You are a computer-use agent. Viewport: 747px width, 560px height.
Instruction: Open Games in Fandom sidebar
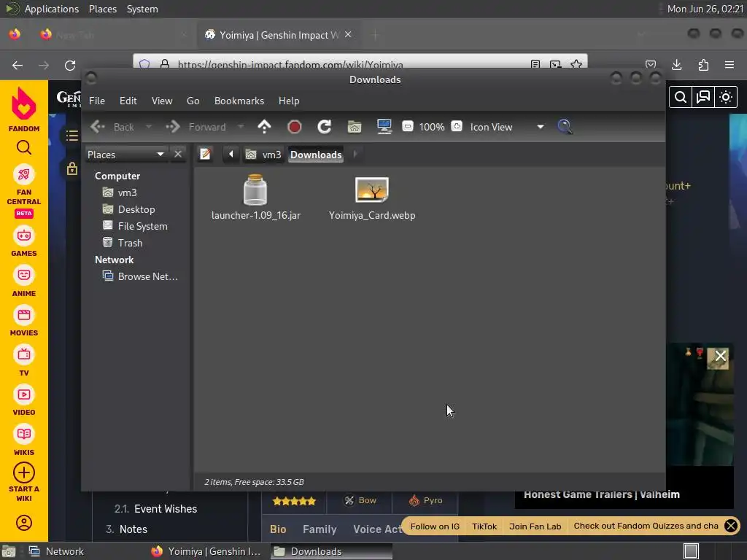pos(24,242)
